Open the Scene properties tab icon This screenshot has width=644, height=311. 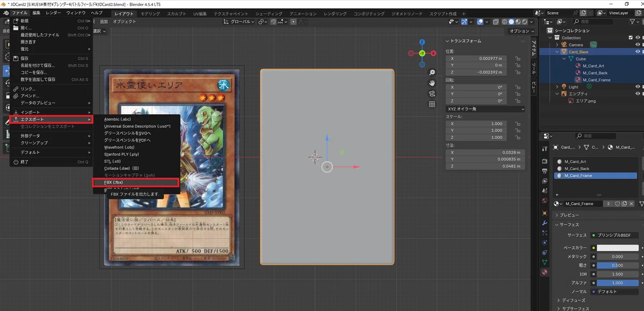[544, 191]
